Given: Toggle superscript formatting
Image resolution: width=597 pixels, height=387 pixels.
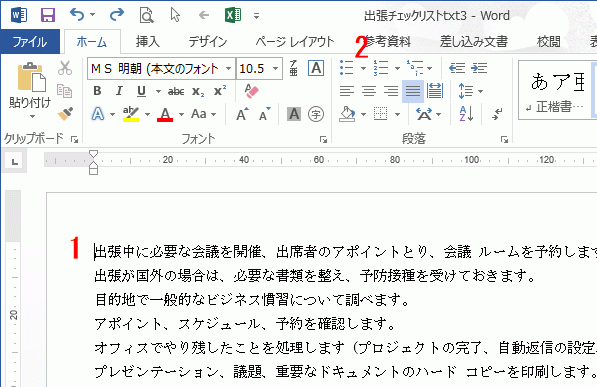Looking at the screenshot, I should (x=220, y=91).
